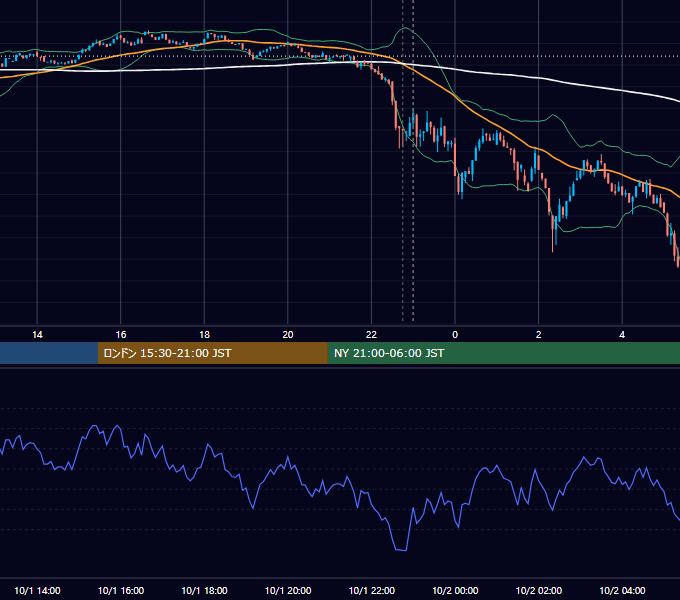Click the 14 hour label on price chart

pyautogui.click(x=37, y=335)
